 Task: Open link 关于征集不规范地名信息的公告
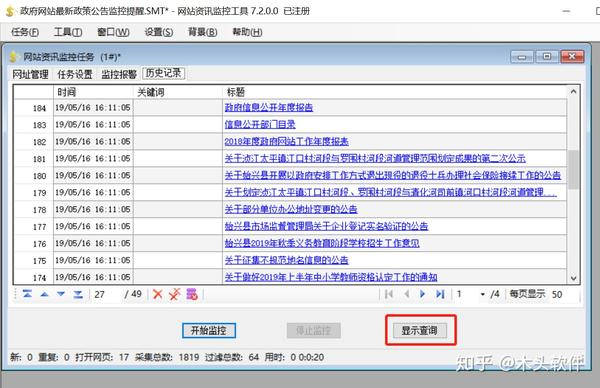[286, 260]
